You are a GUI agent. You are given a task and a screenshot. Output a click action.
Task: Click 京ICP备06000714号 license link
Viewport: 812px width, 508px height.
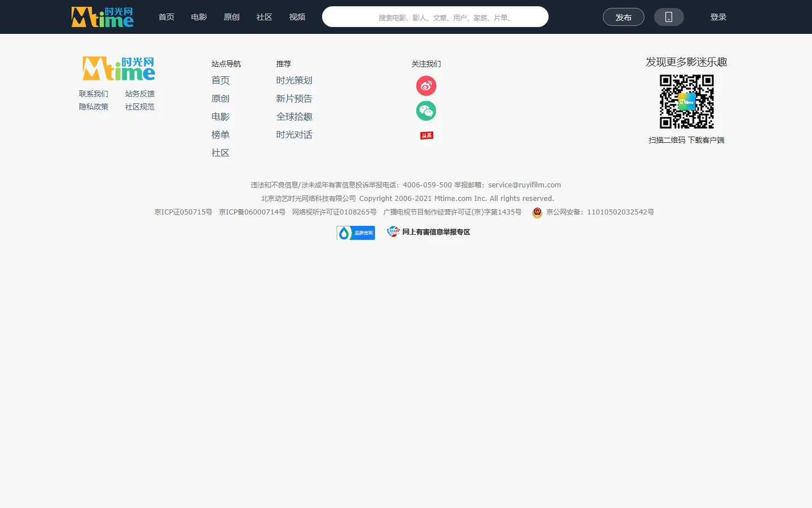(252, 212)
